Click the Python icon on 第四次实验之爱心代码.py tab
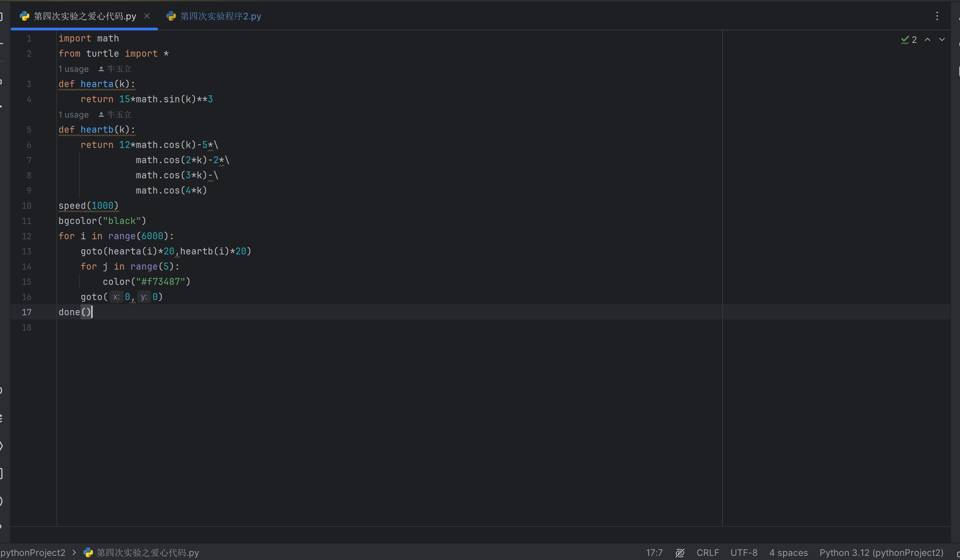The height and width of the screenshot is (560, 960). point(25,16)
